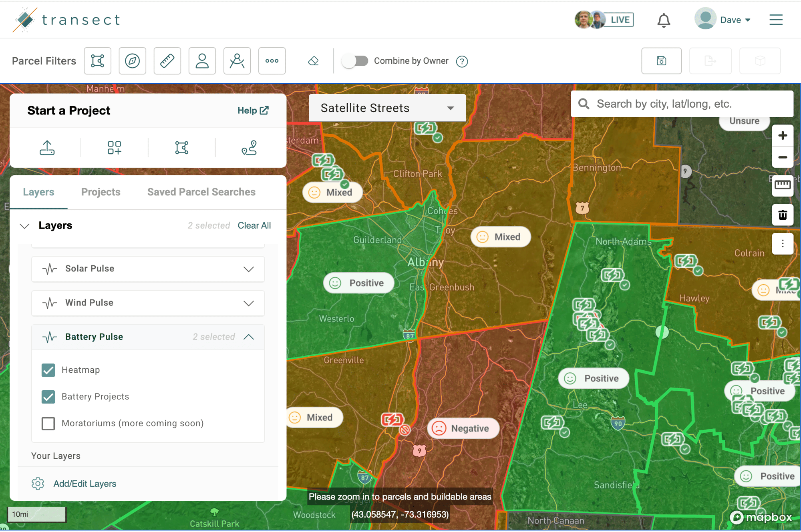
Task: Uncheck the Heatmap checkbox
Action: pyautogui.click(x=48, y=370)
